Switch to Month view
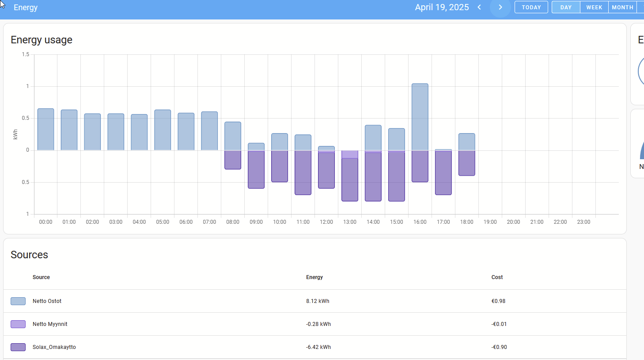The image size is (644, 360). tap(622, 7)
